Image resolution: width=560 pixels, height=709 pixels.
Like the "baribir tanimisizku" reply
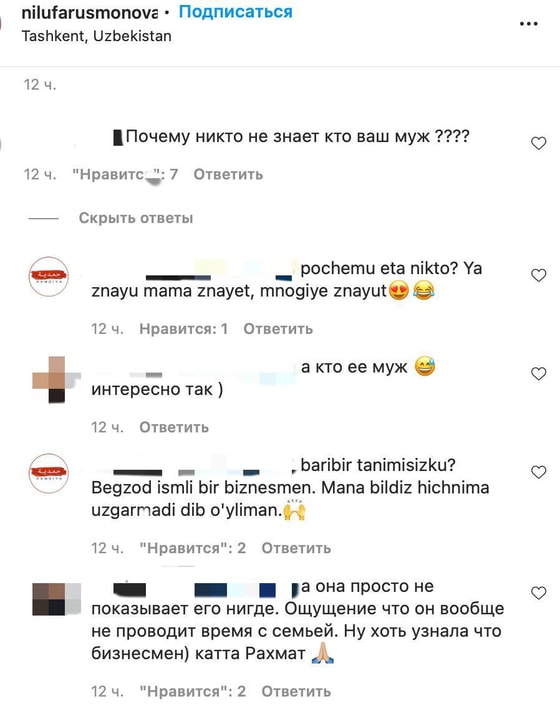pos(538,472)
